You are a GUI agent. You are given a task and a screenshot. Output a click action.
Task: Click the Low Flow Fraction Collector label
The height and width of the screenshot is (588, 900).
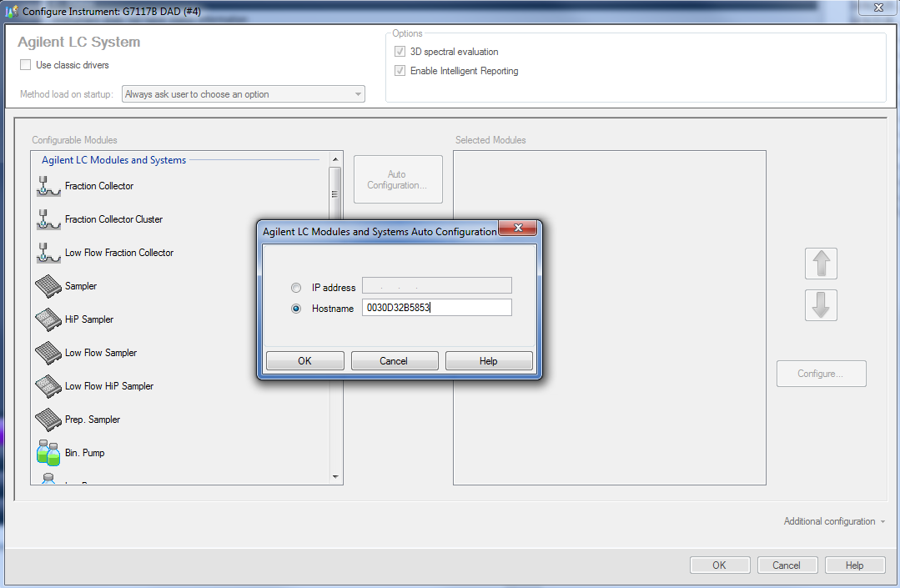point(119,253)
